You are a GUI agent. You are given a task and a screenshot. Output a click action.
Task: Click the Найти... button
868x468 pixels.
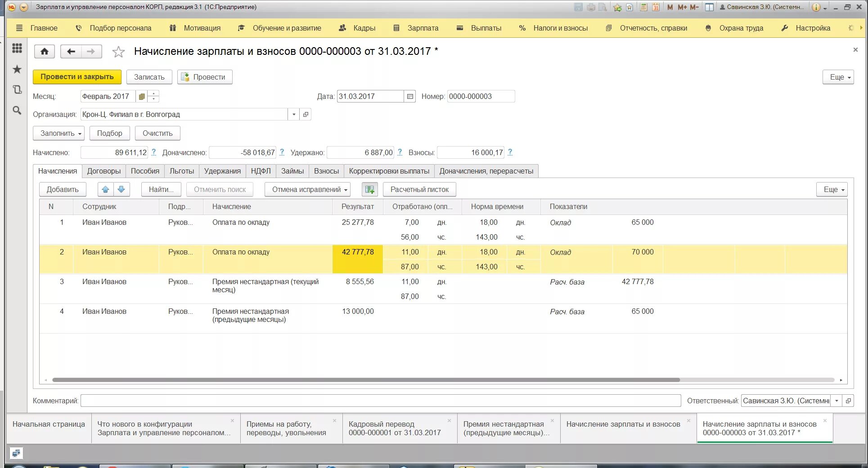tap(161, 189)
